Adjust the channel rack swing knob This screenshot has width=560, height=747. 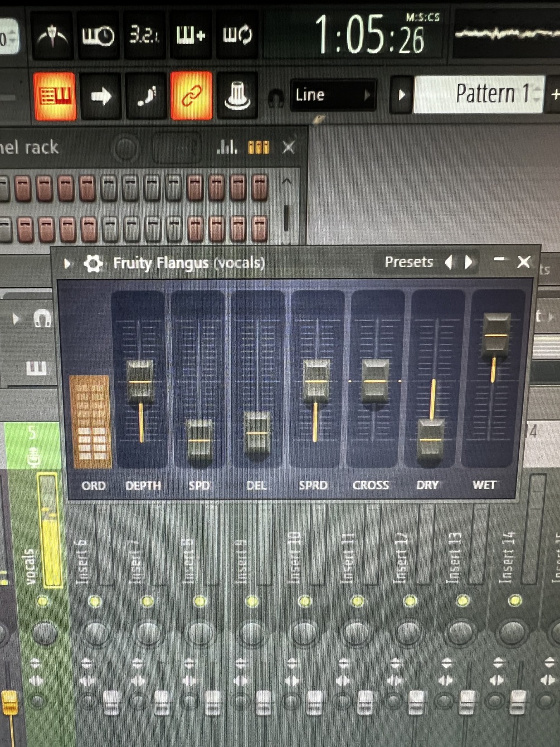(x=125, y=148)
